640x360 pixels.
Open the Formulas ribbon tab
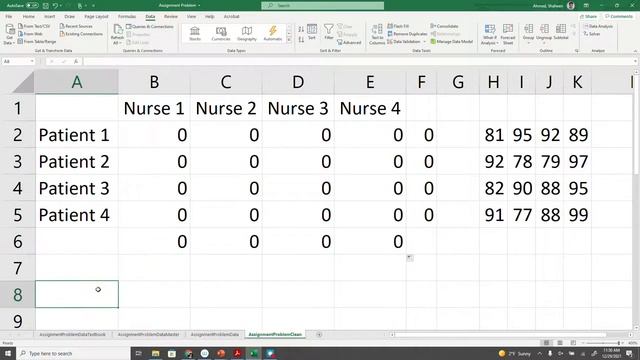coord(127,17)
